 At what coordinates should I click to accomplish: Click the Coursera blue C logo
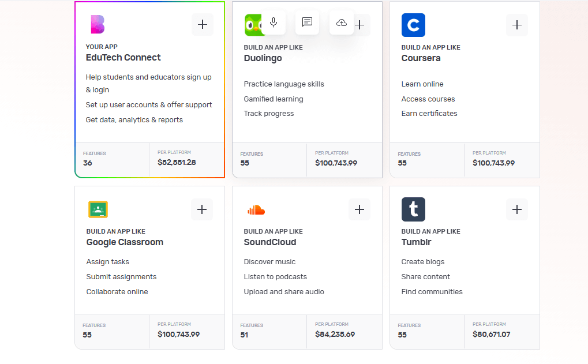pyautogui.click(x=413, y=25)
